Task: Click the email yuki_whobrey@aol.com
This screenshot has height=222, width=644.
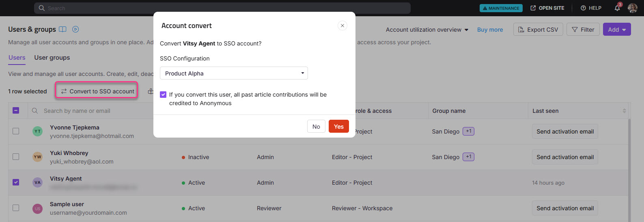Action: click(82, 162)
